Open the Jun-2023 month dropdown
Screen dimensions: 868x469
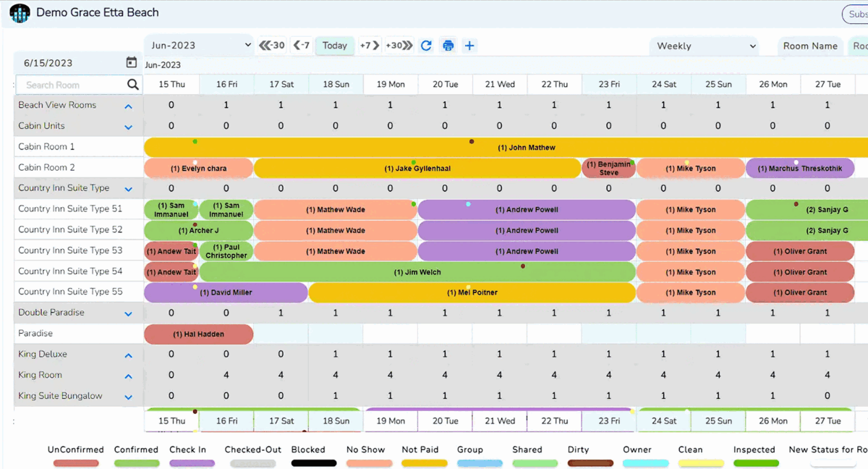(199, 44)
